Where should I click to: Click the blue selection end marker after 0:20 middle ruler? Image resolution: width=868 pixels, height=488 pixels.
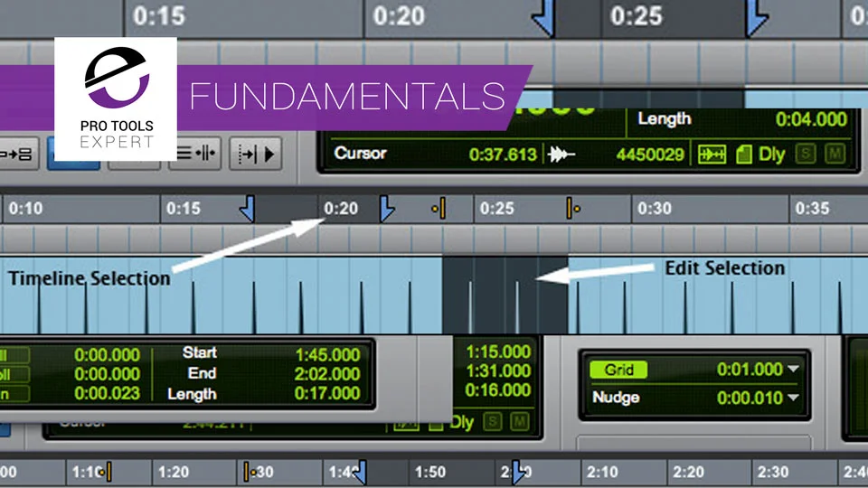[387, 209]
